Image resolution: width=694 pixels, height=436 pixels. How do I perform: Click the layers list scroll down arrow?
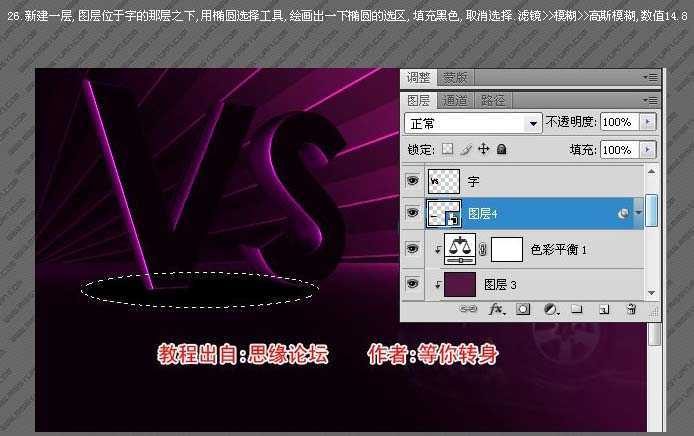(652, 293)
